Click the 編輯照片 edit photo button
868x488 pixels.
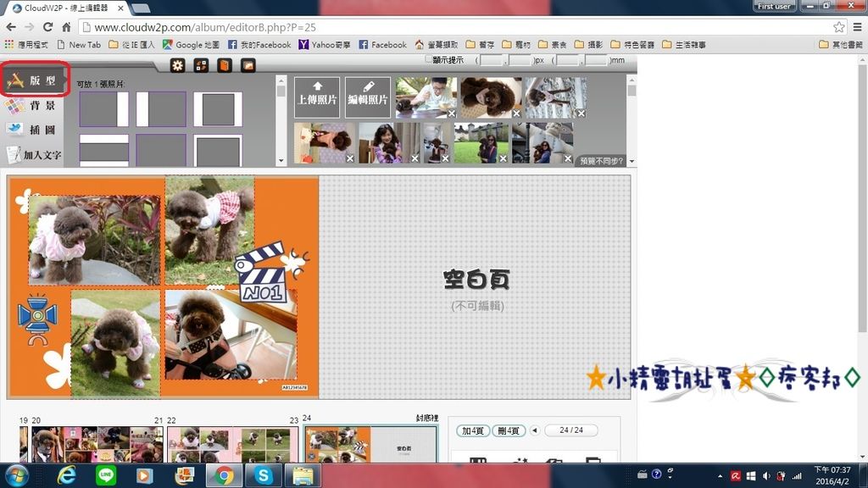(368, 97)
